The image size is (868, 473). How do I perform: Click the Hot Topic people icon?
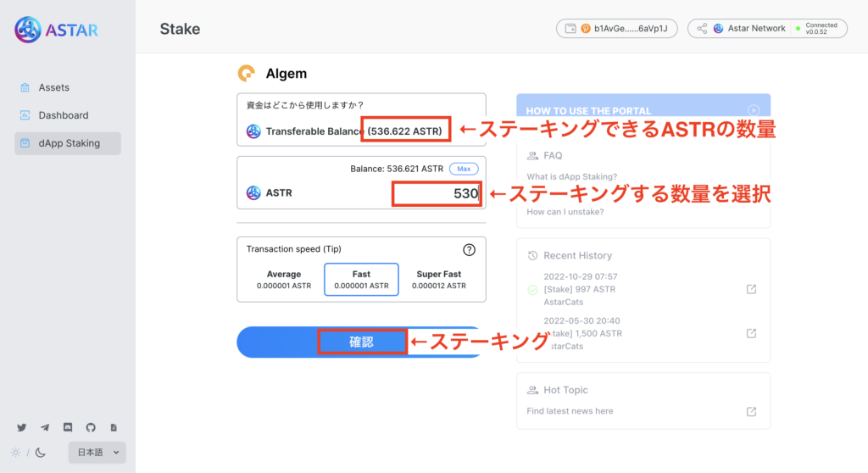[532, 390]
